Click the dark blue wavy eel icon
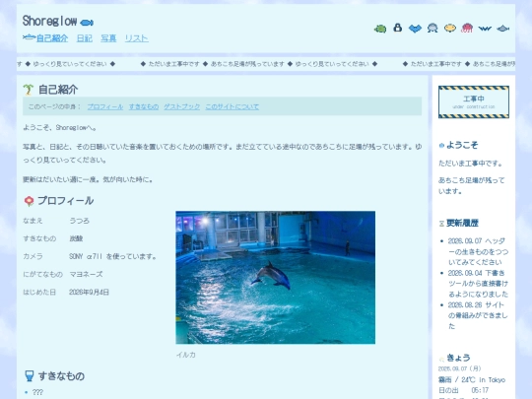 [485, 29]
